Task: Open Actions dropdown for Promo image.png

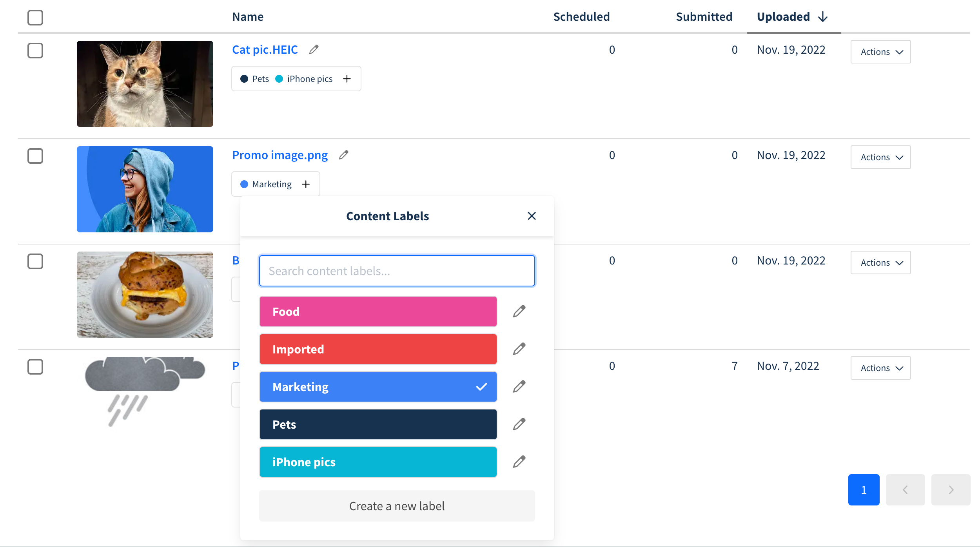Action: pyautogui.click(x=880, y=157)
